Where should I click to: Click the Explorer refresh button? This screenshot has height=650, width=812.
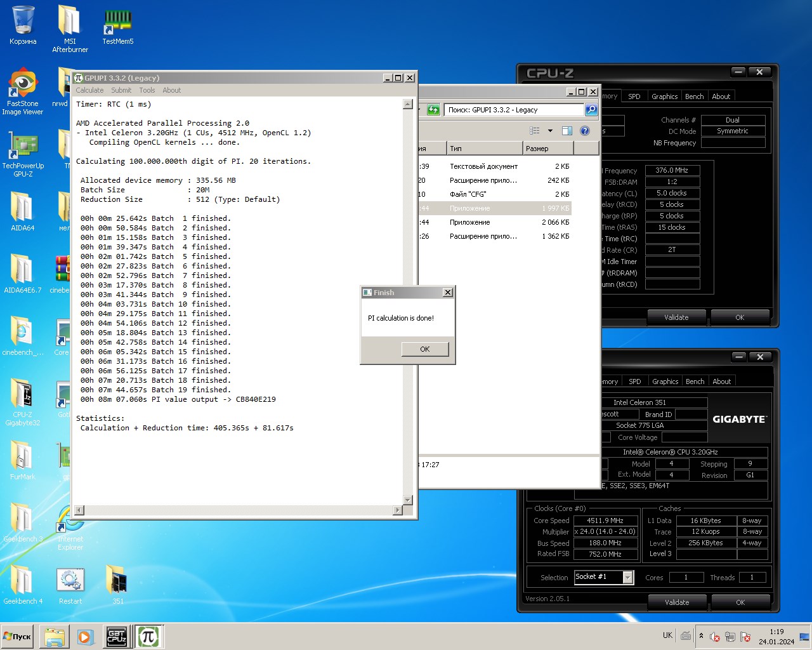[433, 110]
